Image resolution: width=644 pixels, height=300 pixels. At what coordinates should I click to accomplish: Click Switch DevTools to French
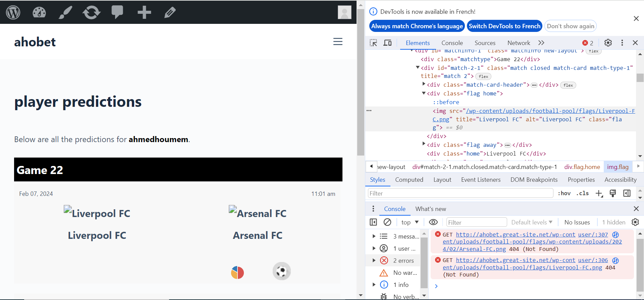pos(504,26)
